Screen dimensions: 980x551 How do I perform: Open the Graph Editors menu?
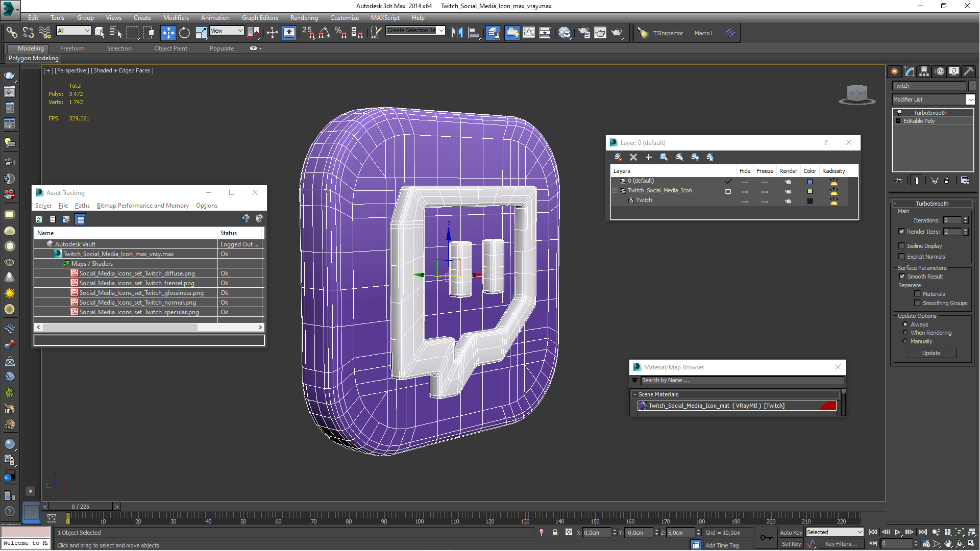[260, 17]
